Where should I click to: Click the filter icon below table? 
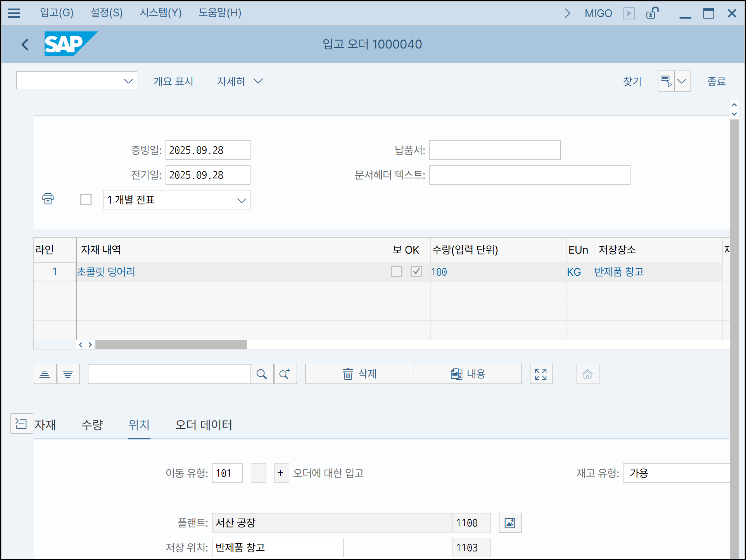68,374
